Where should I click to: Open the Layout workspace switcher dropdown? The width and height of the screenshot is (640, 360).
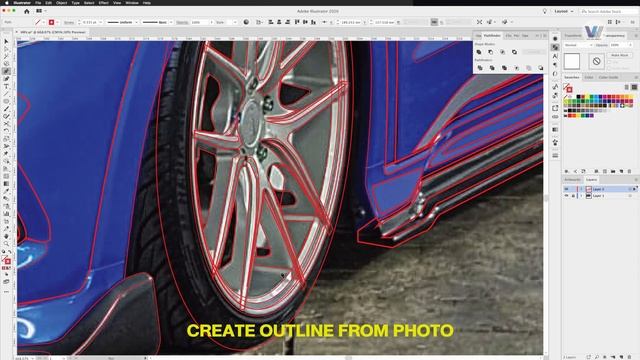[564, 11]
